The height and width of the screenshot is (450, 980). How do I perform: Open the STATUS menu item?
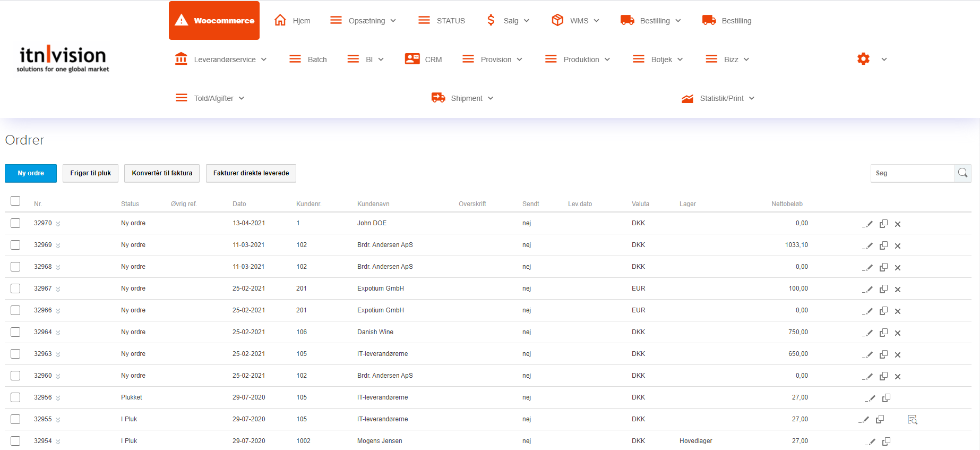[x=442, y=21]
